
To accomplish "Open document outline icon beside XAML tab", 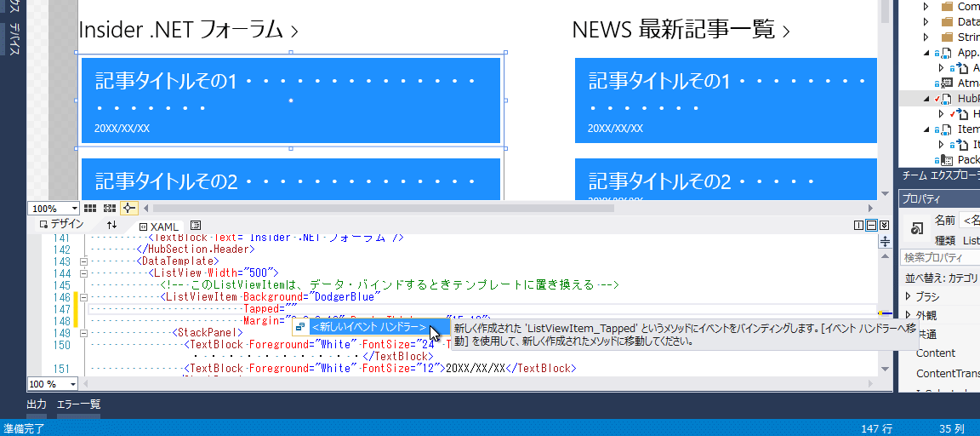I will pyautogui.click(x=195, y=225).
